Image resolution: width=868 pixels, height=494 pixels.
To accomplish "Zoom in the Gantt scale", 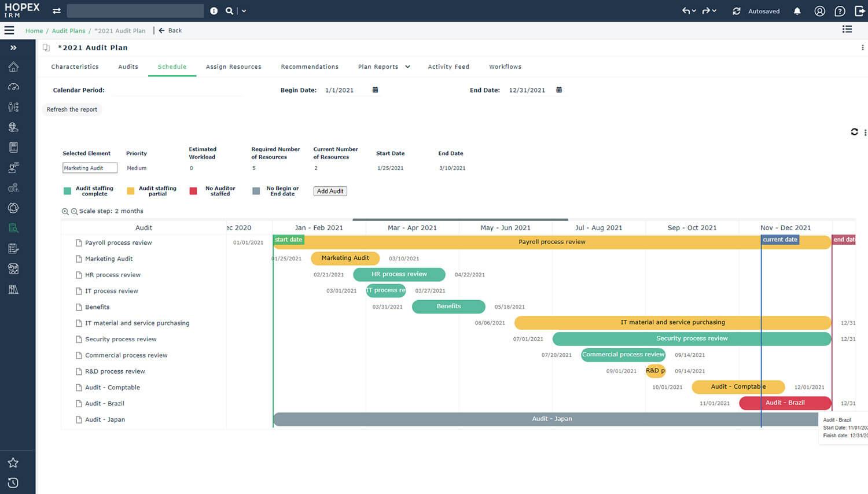I will pyautogui.click(x=65, y=212).
